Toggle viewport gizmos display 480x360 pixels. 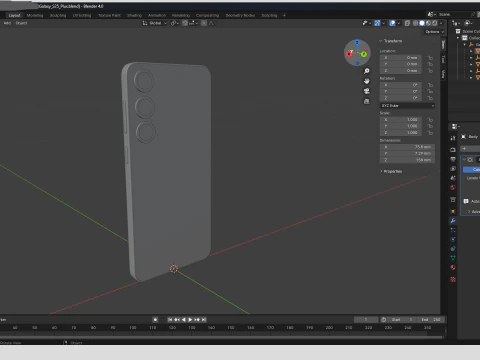(x=377, y=23)
